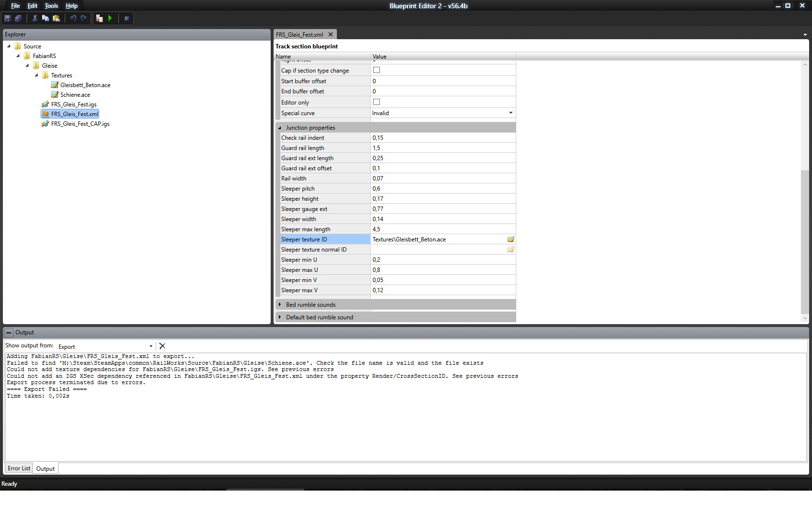
Task: Browse for Sleeper texture normal ID file
Action: point(510,250)
